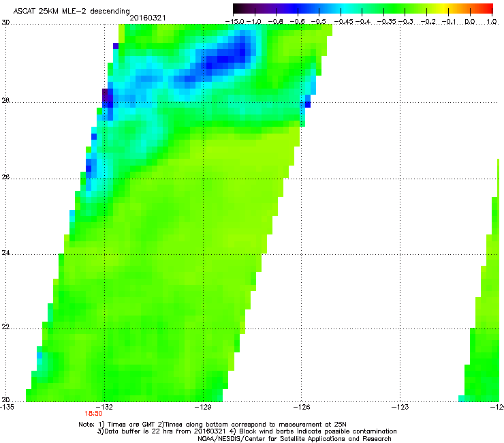
Task: Click the NOAA/NESDIS credit line
Action: pos(294,439)
